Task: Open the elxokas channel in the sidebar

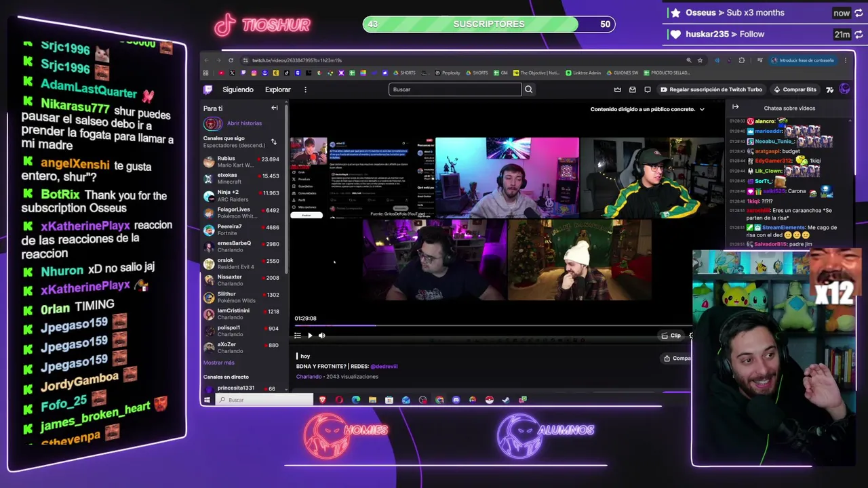Action: point(241,179)
